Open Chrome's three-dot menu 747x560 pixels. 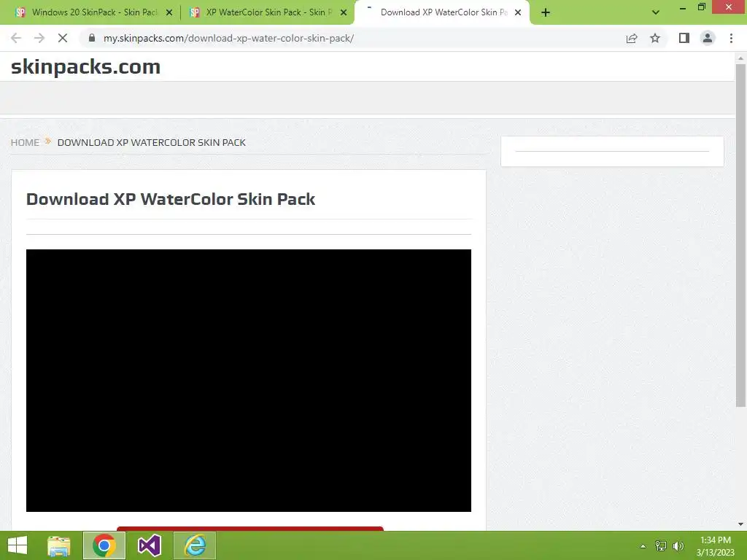tap(731, 38)
